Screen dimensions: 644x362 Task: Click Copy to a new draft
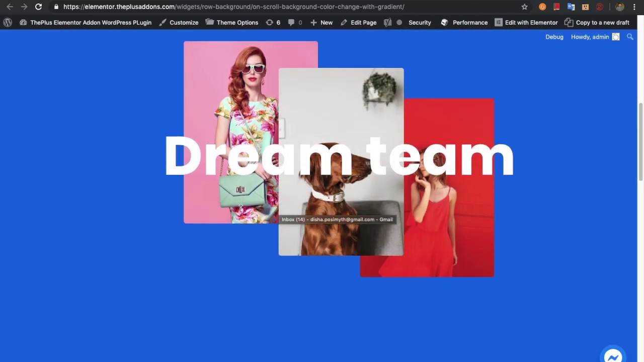[x=597, y=23]
